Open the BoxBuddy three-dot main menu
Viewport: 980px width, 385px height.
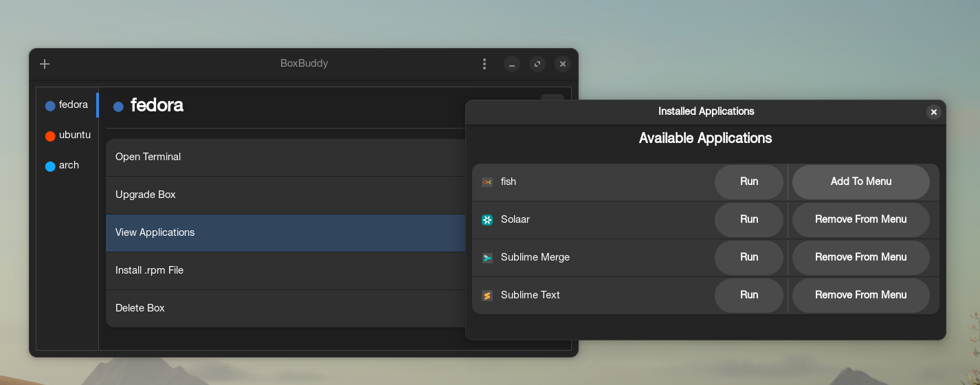tap(485, 64)
